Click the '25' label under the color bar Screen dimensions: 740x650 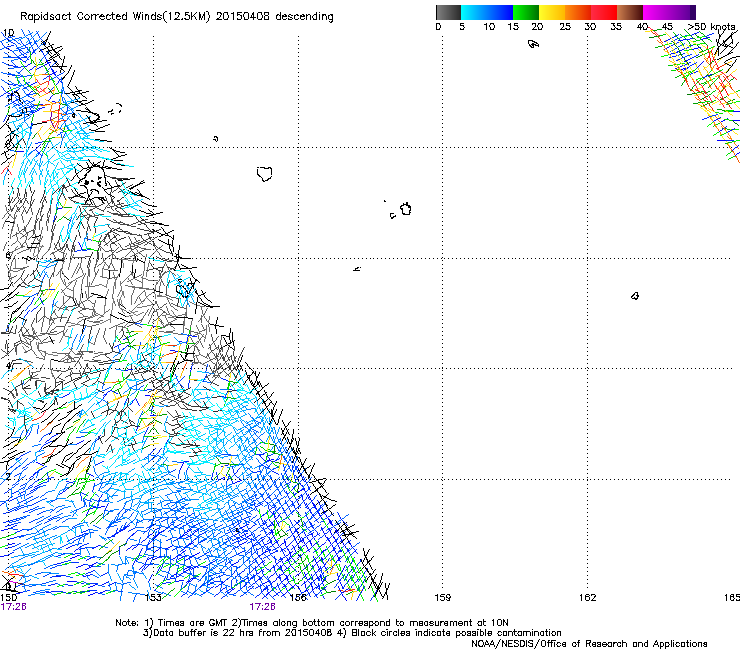(x=565, y=26)
